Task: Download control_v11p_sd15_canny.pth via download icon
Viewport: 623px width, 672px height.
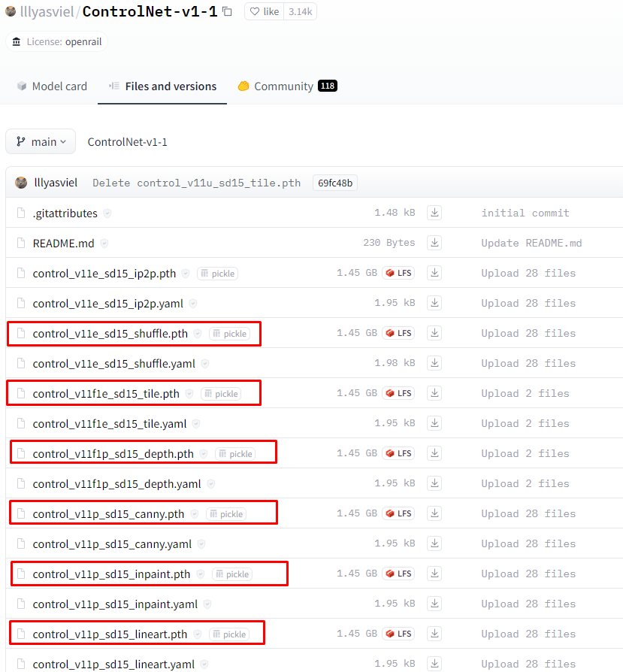Action: point(434,513)
